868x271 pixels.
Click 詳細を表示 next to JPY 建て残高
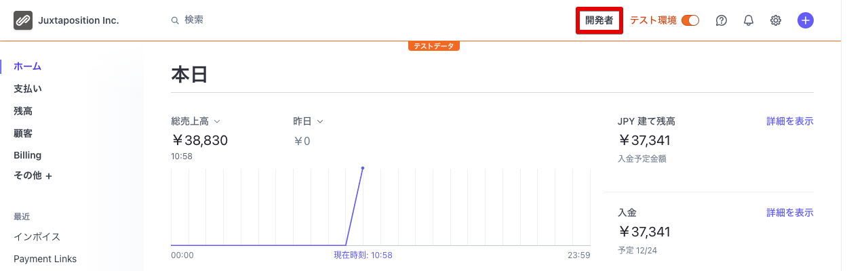tap(790, 121)
